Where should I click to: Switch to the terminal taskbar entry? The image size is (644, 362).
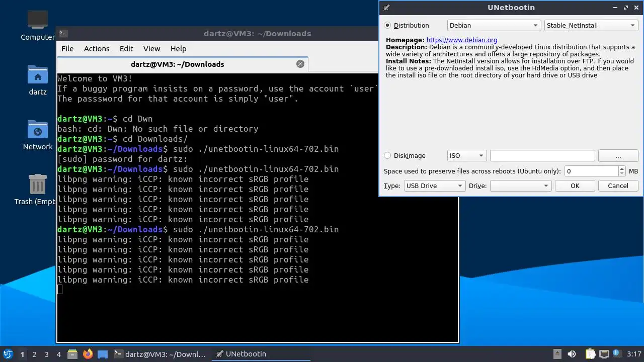[x=160, y=354]
